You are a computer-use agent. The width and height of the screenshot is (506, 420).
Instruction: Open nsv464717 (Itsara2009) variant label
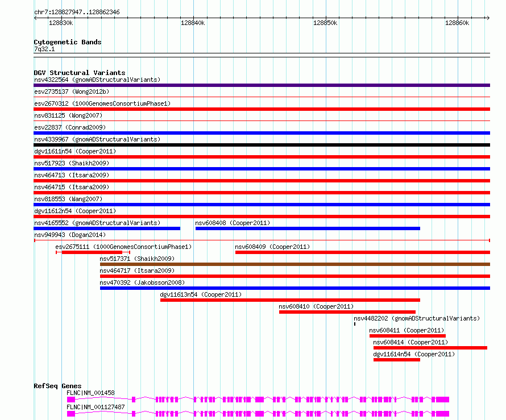click(x=137, y=271)
